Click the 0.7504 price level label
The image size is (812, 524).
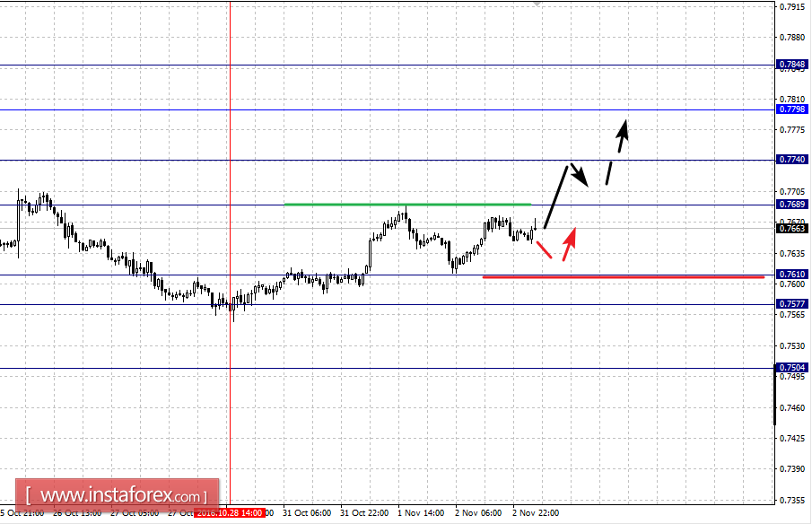point(791,368)
